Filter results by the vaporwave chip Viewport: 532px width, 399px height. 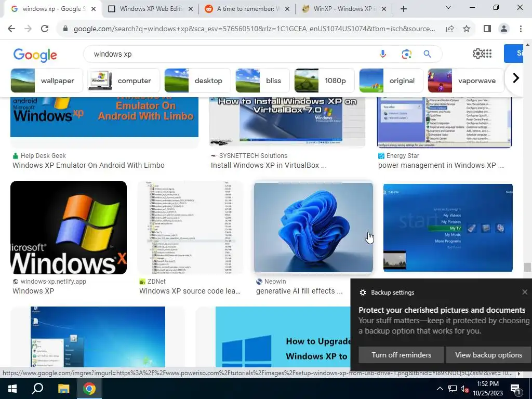tap(466, 81)
